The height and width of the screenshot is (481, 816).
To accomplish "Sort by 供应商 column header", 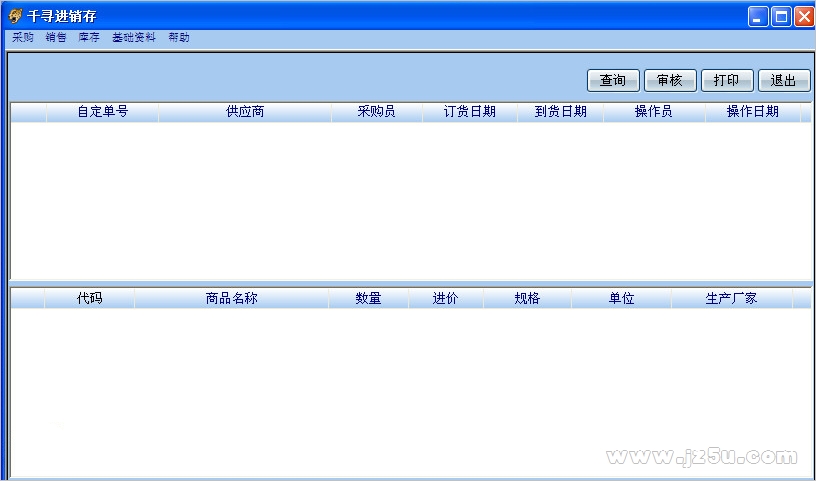I will pyautogui.click(x=245, y=112).
